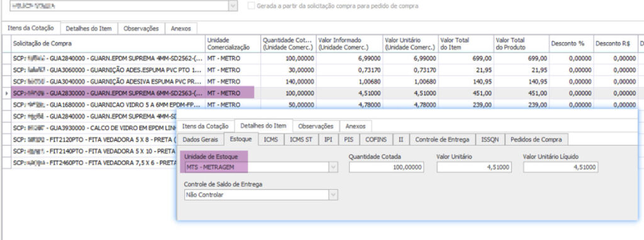Open Controle de Saldo de Entrega dropdown
The image size is (644, 240).
[x=333, y=195]
